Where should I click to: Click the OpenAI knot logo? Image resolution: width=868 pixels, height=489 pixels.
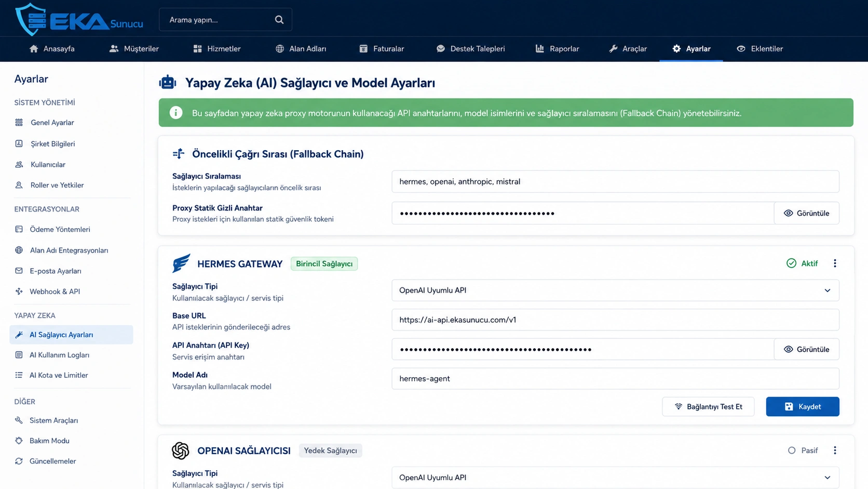(x=181, y=451)
